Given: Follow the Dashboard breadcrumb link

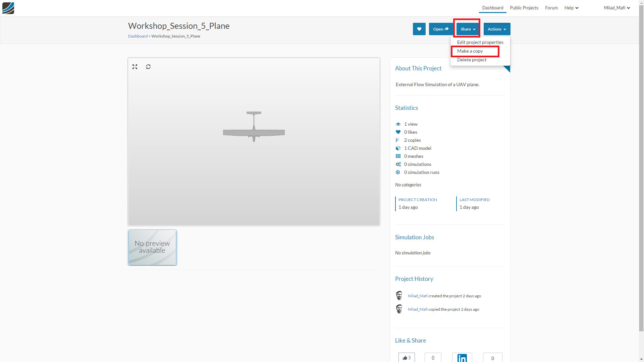Looking at the screenshot, I should point(138,36).
